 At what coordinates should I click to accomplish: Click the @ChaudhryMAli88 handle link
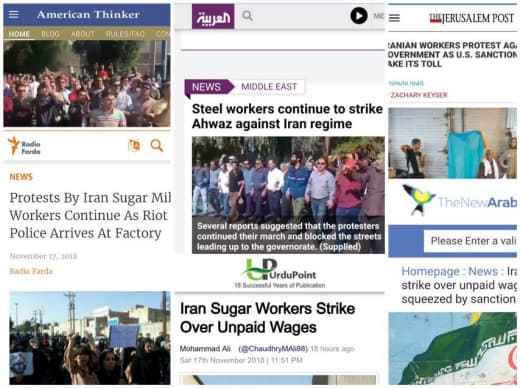coord(273,349)
